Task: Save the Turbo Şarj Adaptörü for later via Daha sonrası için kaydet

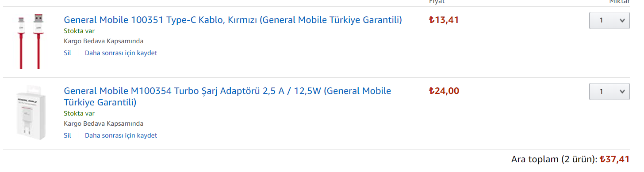Action: tap(121, 135)
